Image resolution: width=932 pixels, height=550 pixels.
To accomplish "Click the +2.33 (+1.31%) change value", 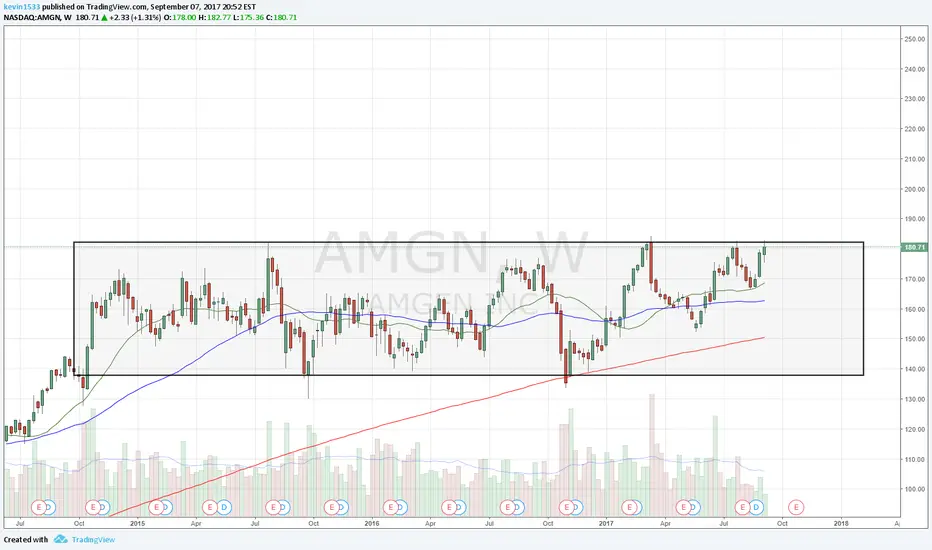I will (135, 18).
